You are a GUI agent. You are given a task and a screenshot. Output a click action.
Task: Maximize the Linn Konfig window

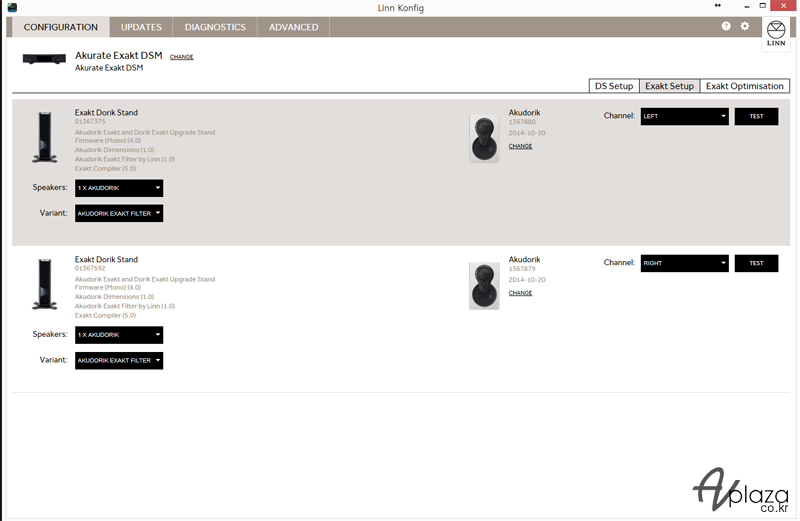click(x=762, y=6)
